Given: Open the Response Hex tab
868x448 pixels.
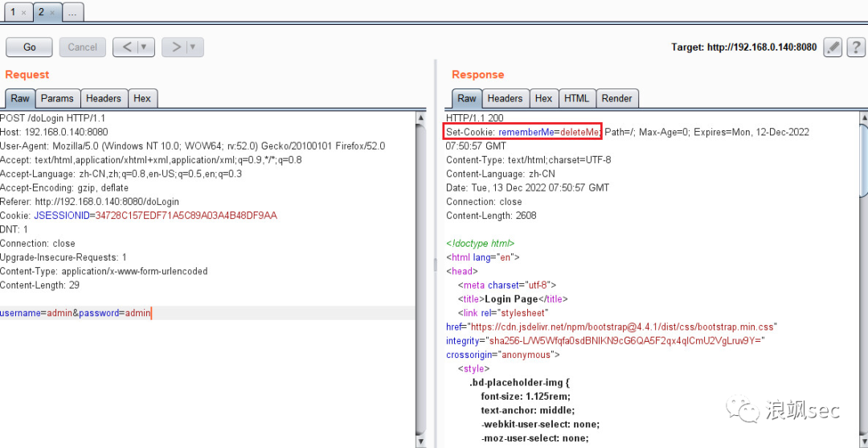Looking at the screenshot, I should tap(543, 98).
